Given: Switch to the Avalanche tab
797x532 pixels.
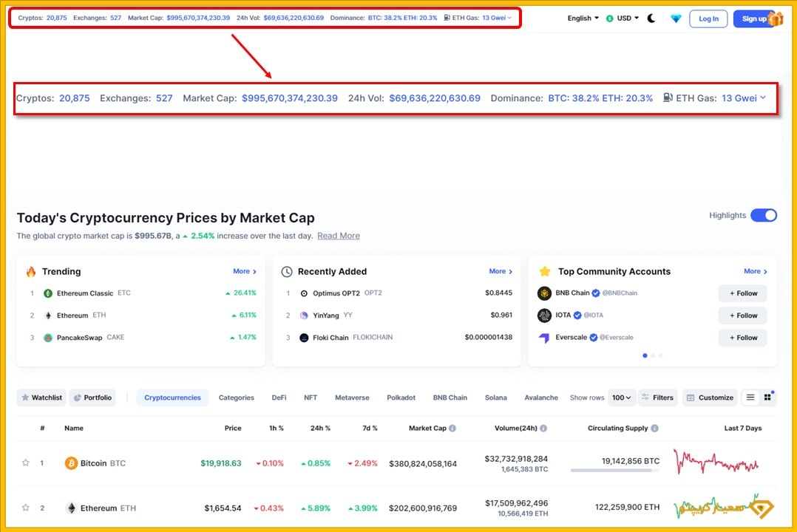Looking at the screenshot, I should 541,398.
